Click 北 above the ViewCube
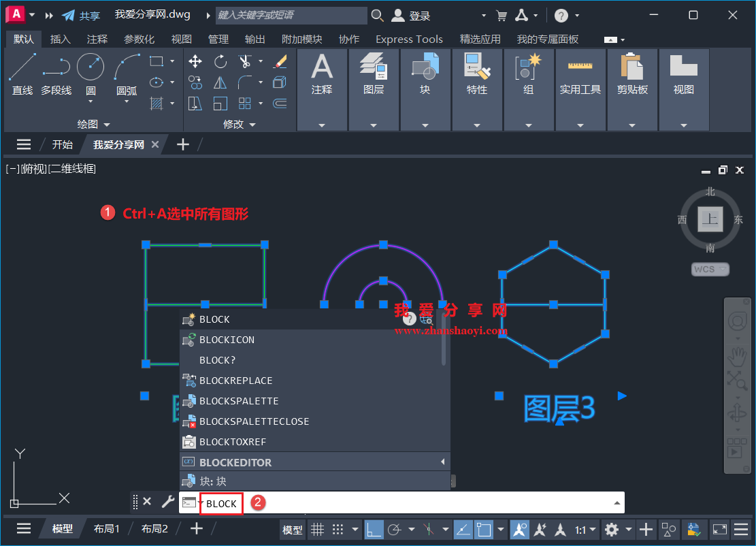Viewport: 756px width, 546px height. [x=710, y=192]
